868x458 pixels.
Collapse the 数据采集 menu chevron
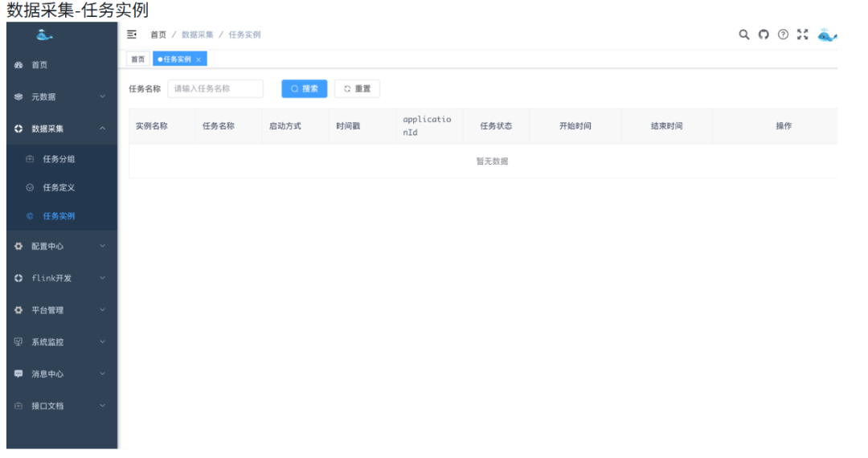click(102, 129)
